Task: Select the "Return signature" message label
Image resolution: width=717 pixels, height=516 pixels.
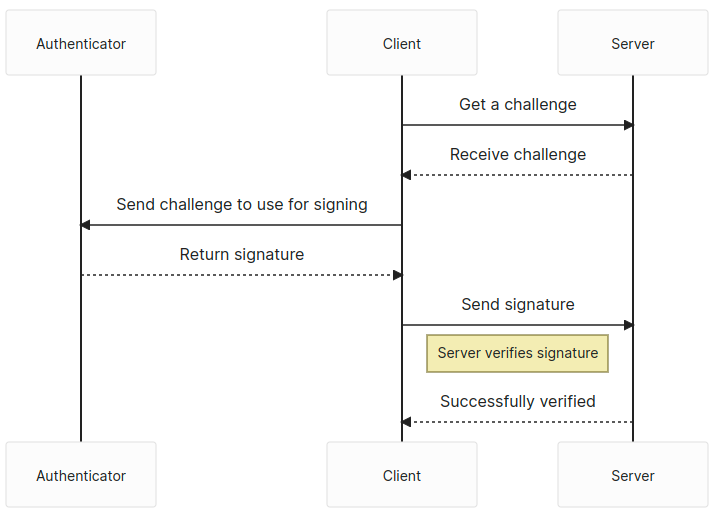Action: click(x=242, y=254)
